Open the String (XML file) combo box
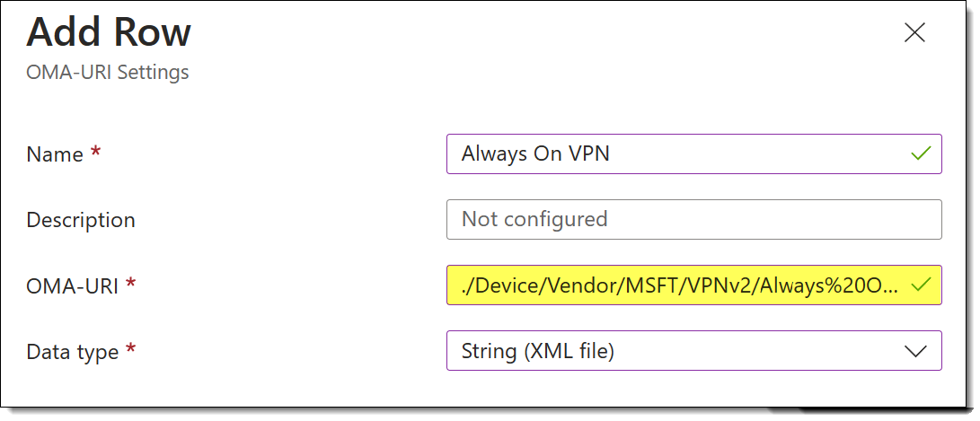980x421 pixels. coord(683,351)
